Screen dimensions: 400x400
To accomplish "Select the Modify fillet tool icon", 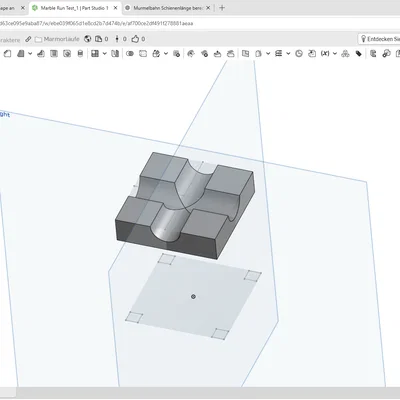I will pyautogui.click(x=191, y=53).
